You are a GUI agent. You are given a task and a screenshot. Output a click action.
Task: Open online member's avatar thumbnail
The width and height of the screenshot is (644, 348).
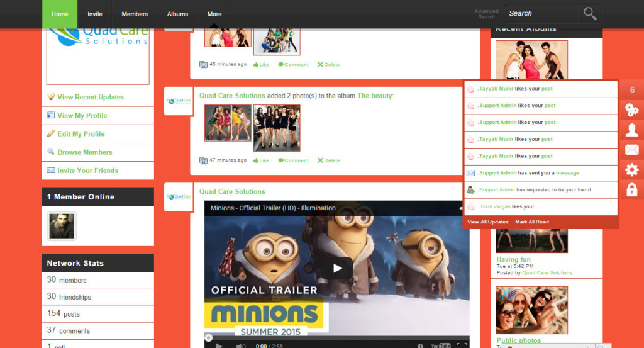(62, 226)
